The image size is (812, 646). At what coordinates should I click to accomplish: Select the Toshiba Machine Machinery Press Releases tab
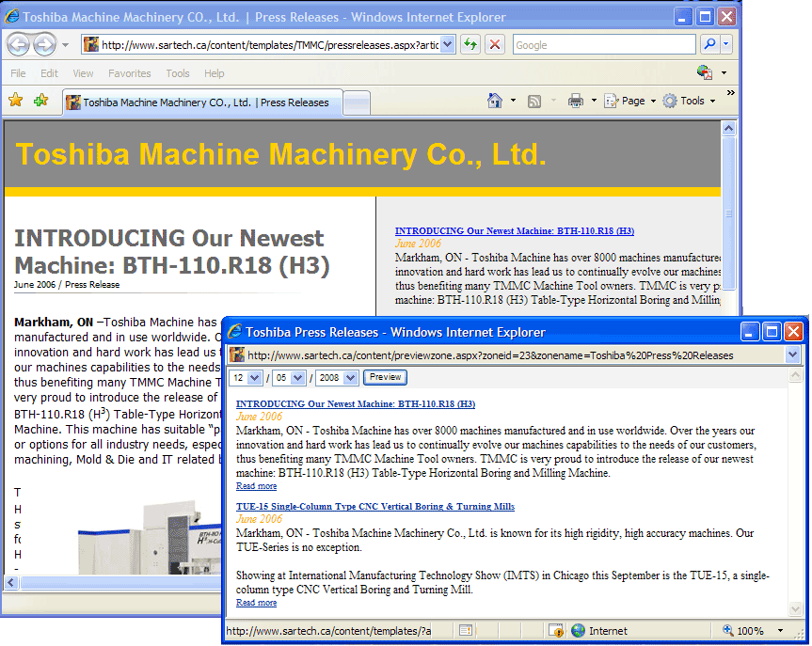click(202, 102)
